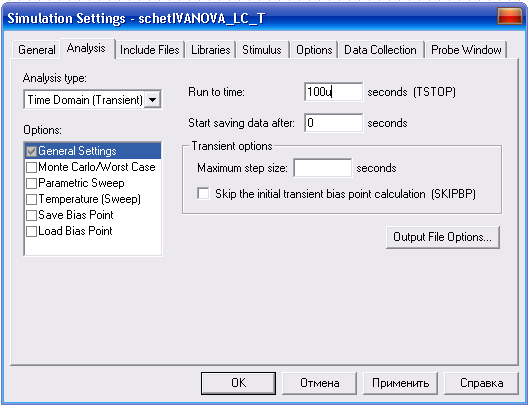
Task: Select Time Domain (Transient) combo box
Action: (x=92, y=100)
